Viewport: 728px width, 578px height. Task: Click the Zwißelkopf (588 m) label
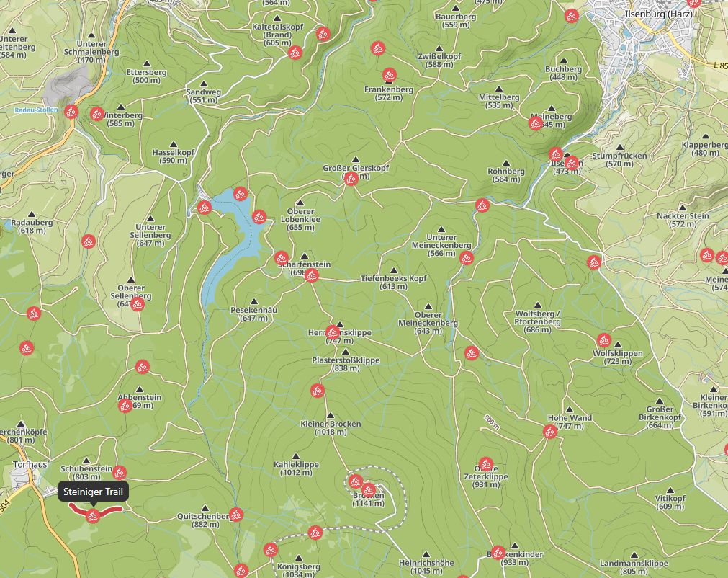click(x=440, y=61)
